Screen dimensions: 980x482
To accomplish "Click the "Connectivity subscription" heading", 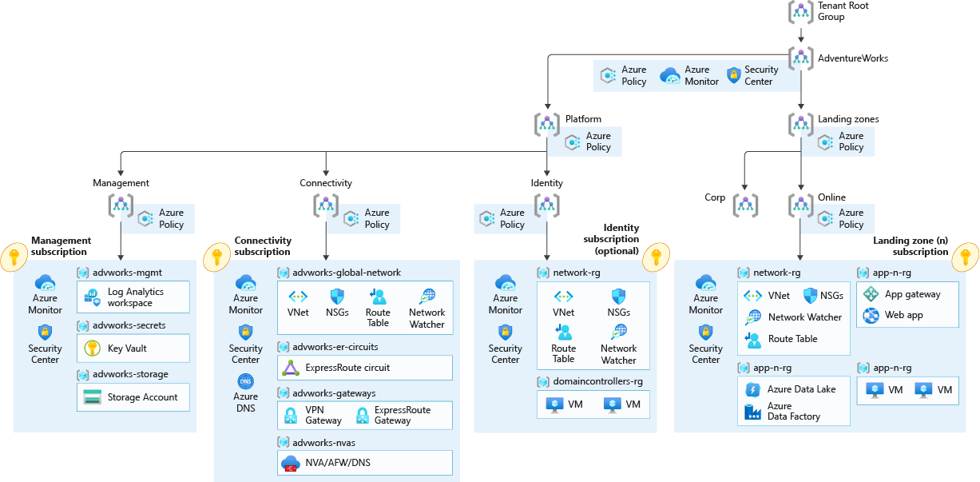I will coord(263,246).
